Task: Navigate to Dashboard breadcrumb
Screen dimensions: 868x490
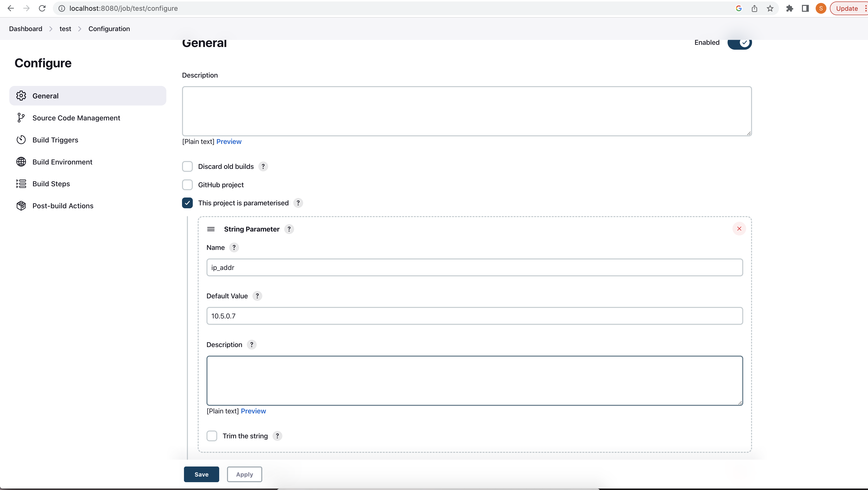Action: 26,29
